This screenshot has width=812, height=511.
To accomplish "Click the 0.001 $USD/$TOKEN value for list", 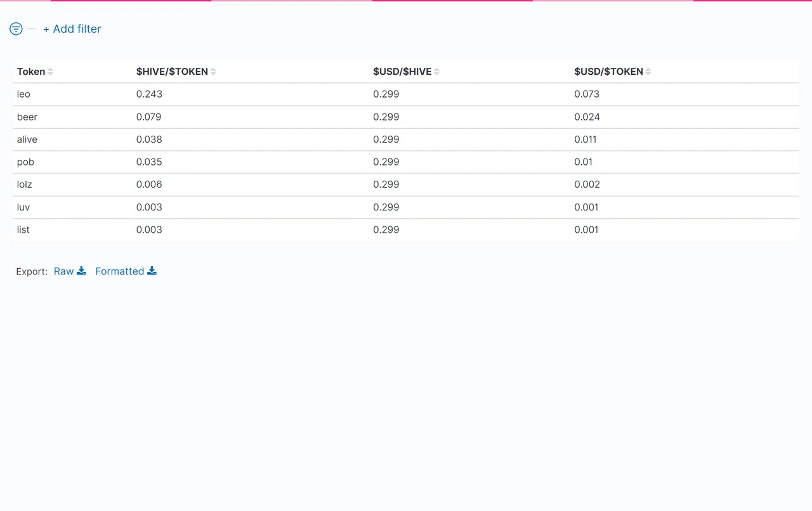I will point(587,230).
